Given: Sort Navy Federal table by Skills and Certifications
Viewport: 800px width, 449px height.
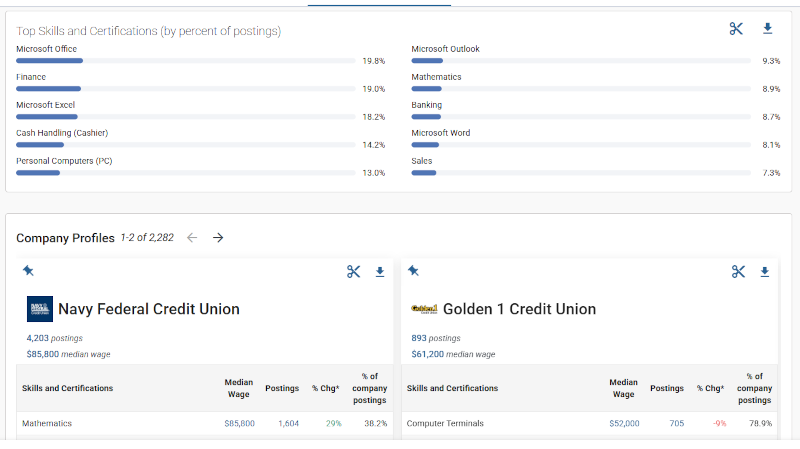Looking at the screenshot, I should (x=67, y=388).
